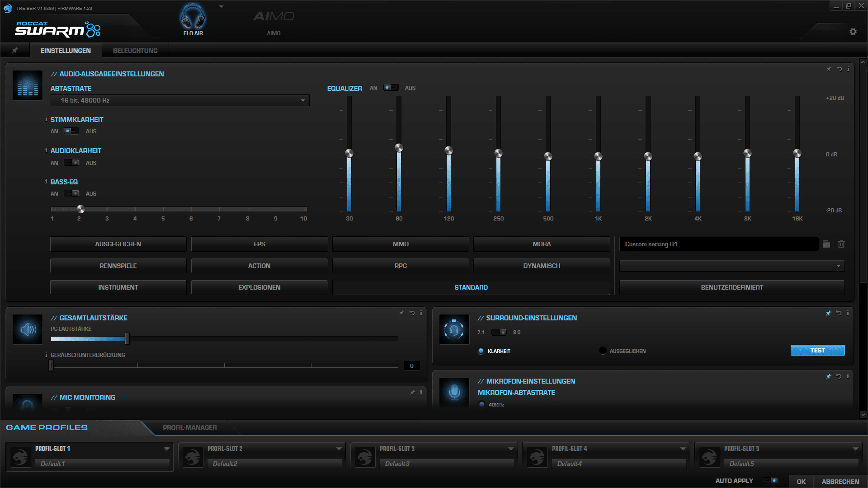Delete custom equalizer setting with trash icon
Screen dimensions: 868x488
tap(841, 244)
